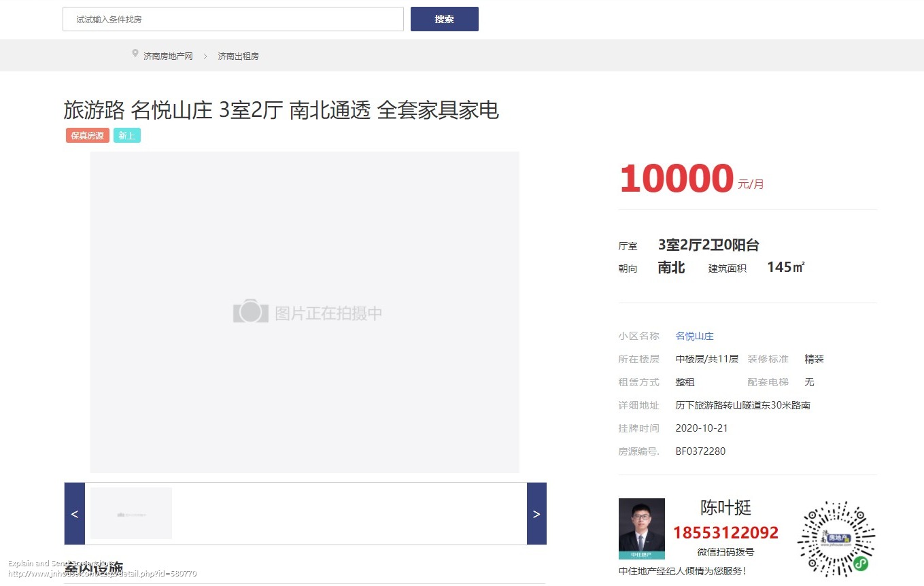Click agent name 陈叶挺
Image resolution: width=924 pixels, height=586 pixels.
[725, 508]
